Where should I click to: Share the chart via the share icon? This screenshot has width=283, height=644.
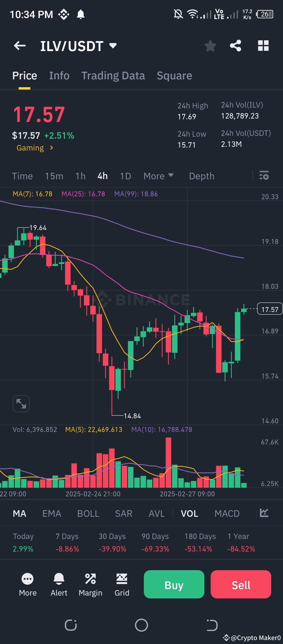236,46
